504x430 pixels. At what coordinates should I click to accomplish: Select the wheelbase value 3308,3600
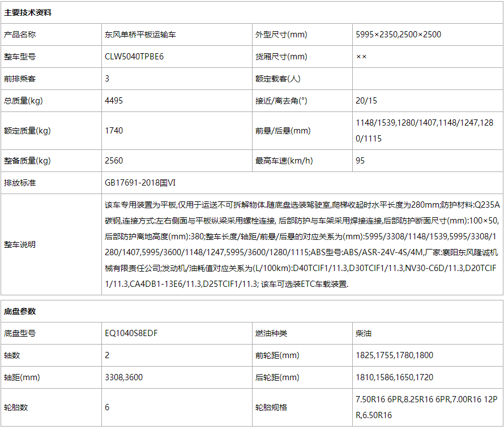[x=124, y=377]
